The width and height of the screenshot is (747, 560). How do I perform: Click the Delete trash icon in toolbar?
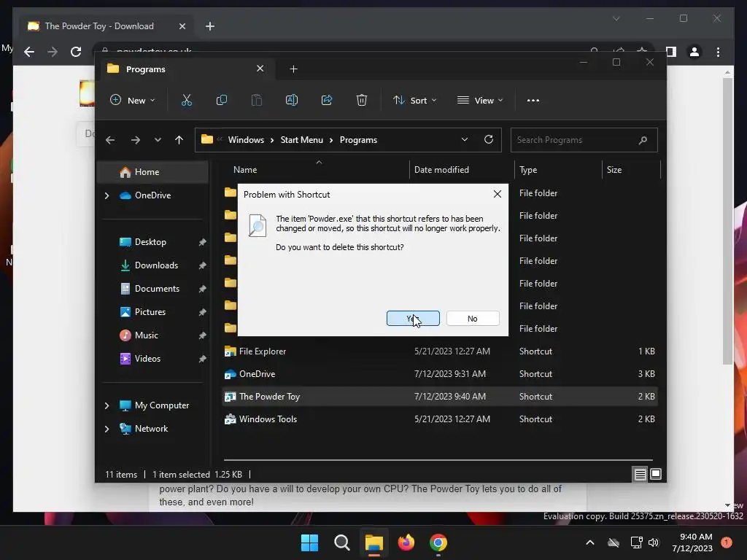[x=362, y=101]
